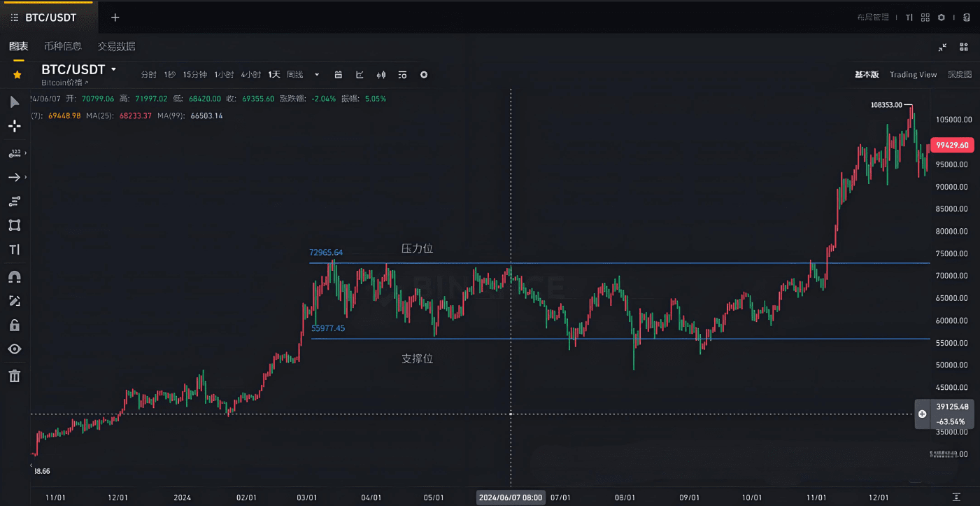Click the trash icon to delete drawings
980x506 pixels.
coord(14,377)
